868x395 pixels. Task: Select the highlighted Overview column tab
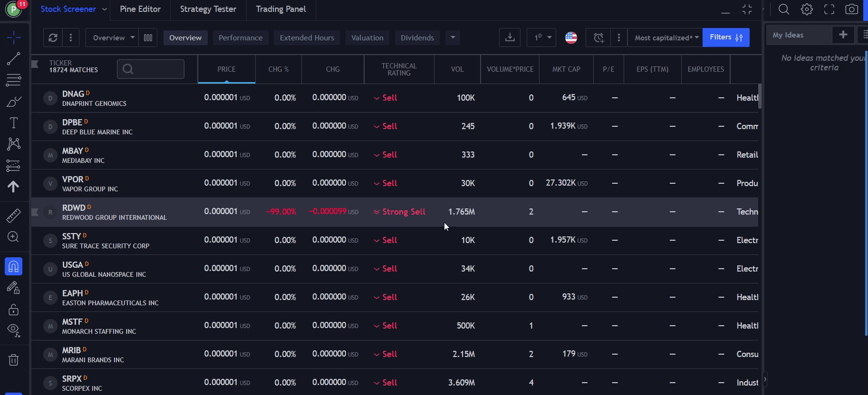[185, 38]
